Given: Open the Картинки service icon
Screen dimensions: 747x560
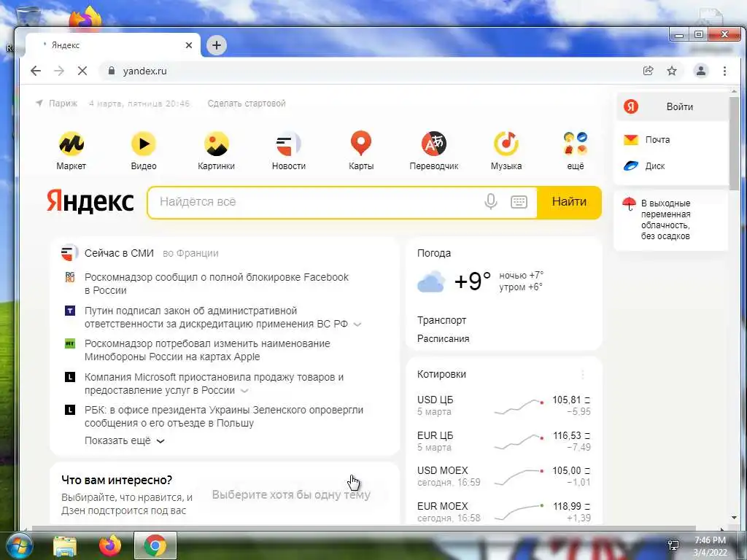Looking at the screenshot, I should (216, 144).
